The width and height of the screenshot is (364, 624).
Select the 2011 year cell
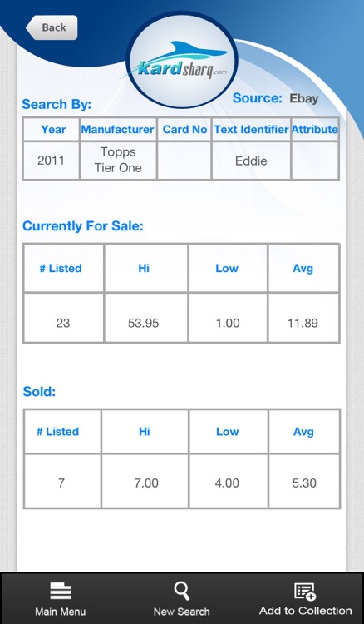[x=51, y=161]
